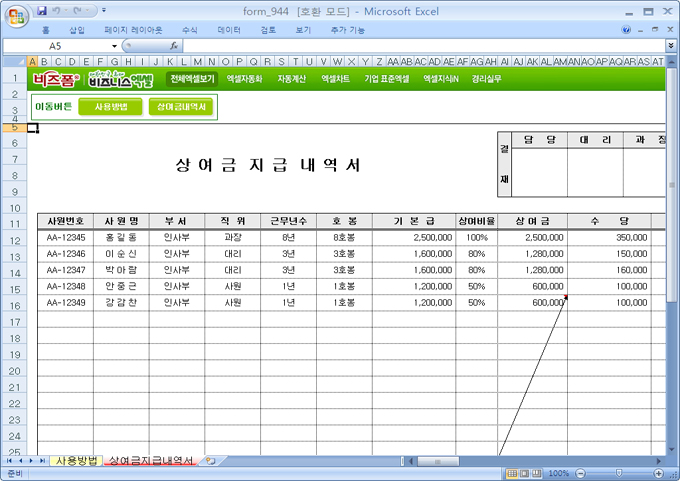The height and width of the screenshot is (481, 680).
Task: Click the Save icon in Quick Access
Action: pyautogui.click(x=42, y=10)
